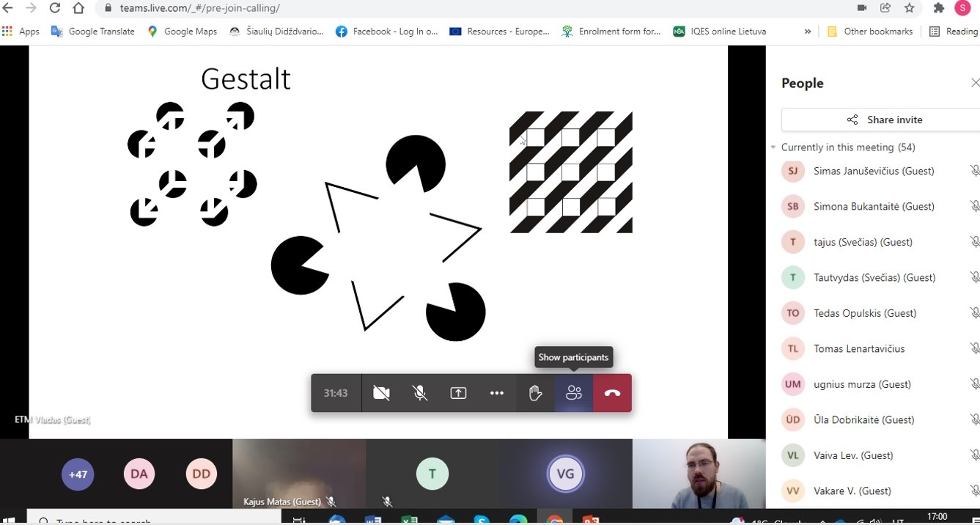The width and height of the screenshot is (980, 525).
Task: Select Simona Bukantaitė in participants list
Action: pos(863,207)
